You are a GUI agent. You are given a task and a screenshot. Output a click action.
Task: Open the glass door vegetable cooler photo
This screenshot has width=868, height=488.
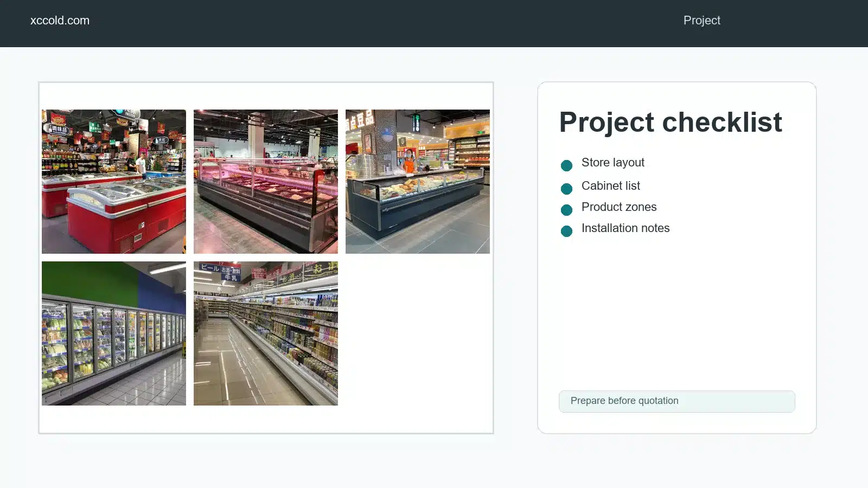point(114,333)
